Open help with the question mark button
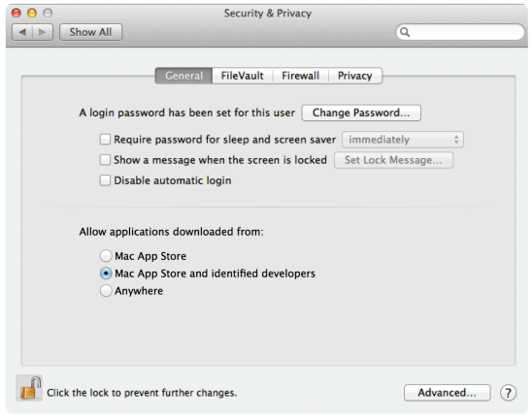This screenshot has width=532, height=420. (x=508, y=393)
